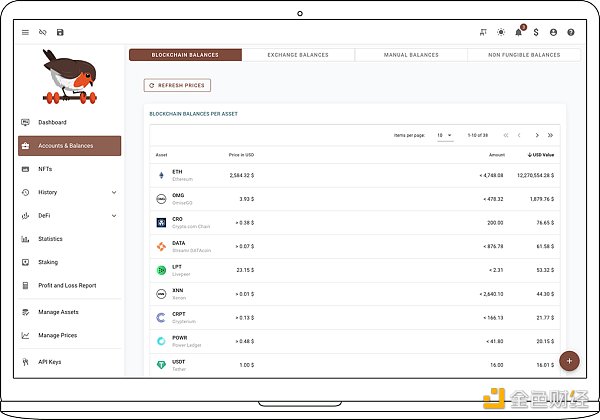Expand the DeFi sidebar section
This screenshot has height=420, width=600.
point(69,215)
